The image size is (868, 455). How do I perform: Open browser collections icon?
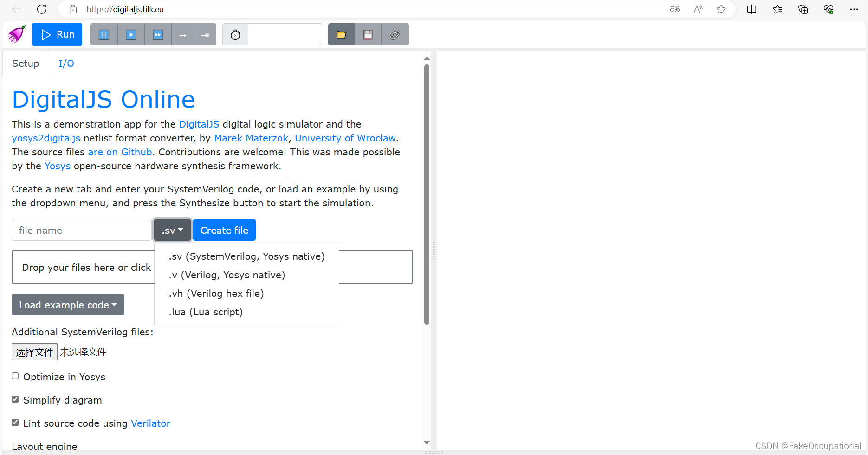(803, 9)
